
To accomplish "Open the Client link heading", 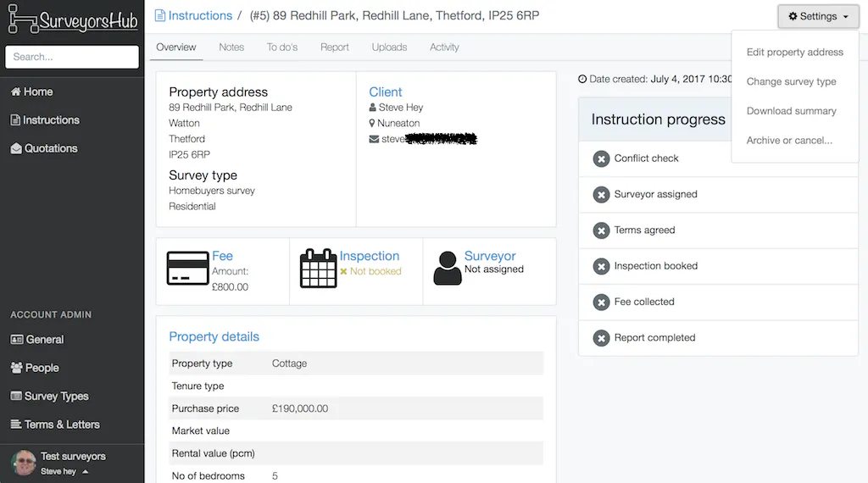I will pyautogui.click(x=386, y=92).
